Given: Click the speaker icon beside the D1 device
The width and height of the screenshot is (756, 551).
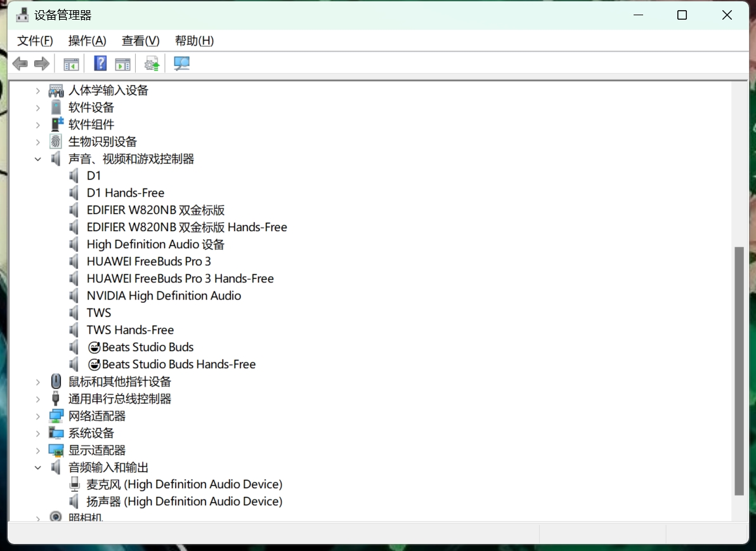Looking at the screenshot, I should [74, 176].
